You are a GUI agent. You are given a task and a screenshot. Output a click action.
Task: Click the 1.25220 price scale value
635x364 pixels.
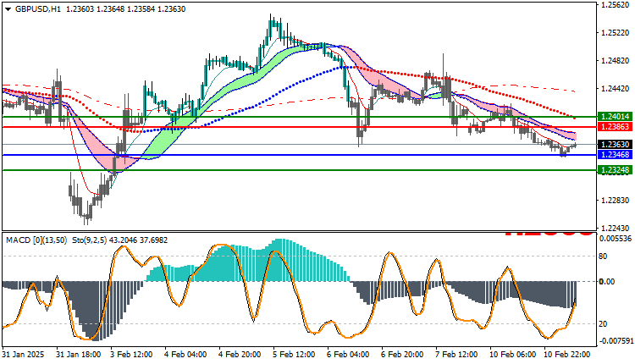[616, 33]
